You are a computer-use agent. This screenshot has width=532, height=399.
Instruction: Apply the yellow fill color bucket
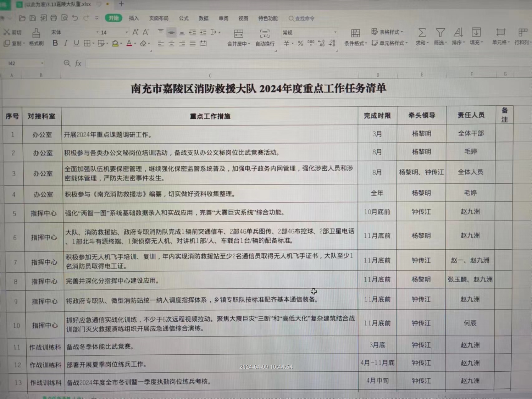[115, 43]
